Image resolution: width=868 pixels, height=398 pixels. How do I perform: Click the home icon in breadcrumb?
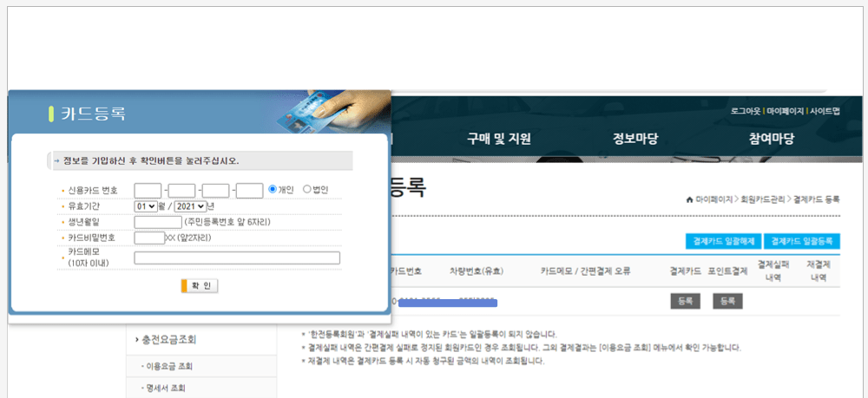click(x=690, y=199)
